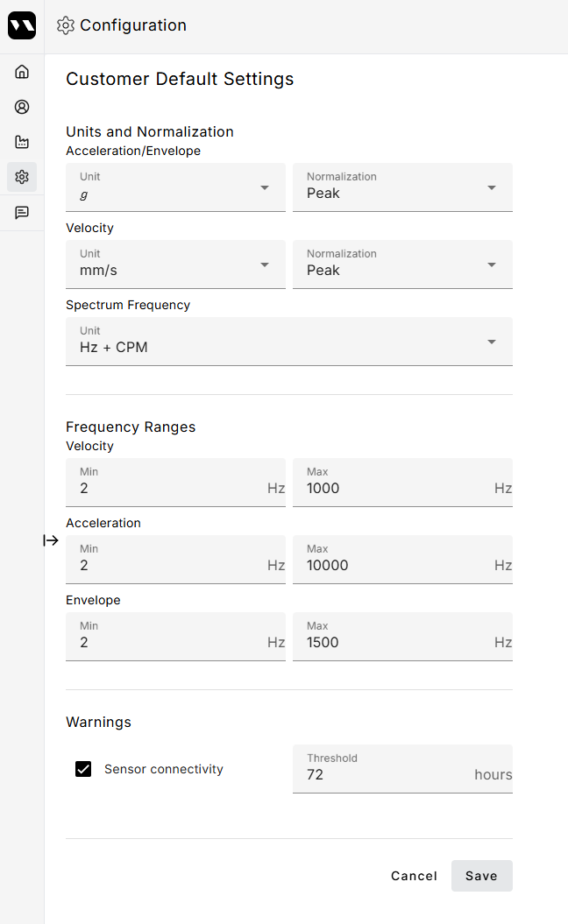Edit the Acceleration Max frequency field
The width and height of the screenshot is (568, 924).
tap(394, 565)
